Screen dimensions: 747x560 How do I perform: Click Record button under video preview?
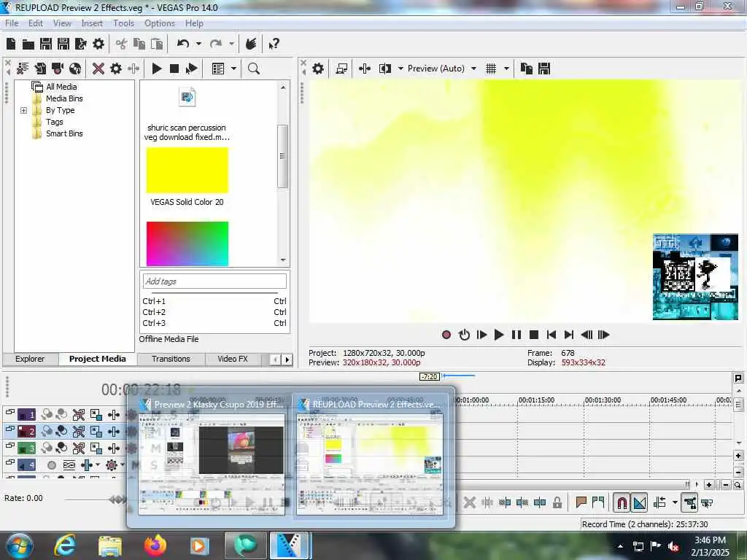point(446,335)
